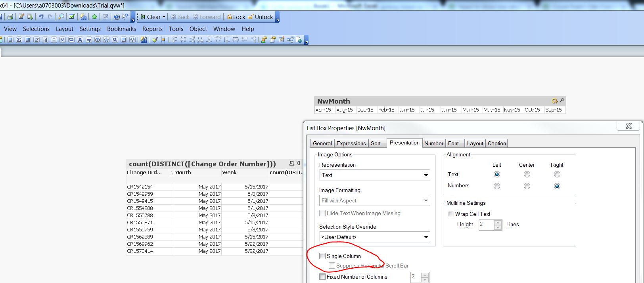The image size is (644, 283).
Task: Toggle the Design Grid icon
Action: coord(163,40)
